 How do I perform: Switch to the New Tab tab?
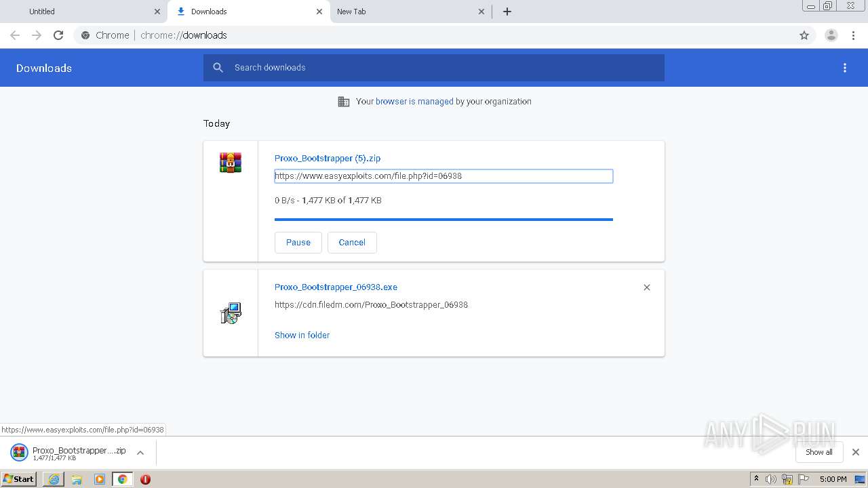click(x=411, y=12)
